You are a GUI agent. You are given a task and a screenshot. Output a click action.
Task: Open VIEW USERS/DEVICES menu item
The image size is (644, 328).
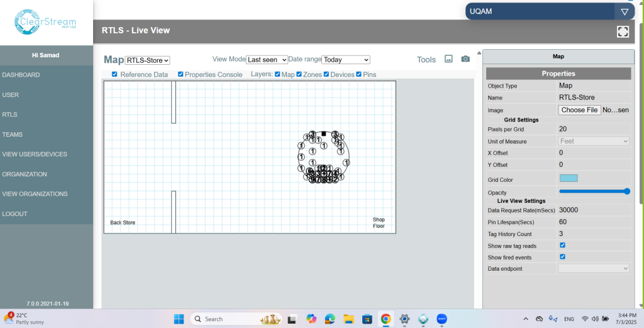coord(35,154)
